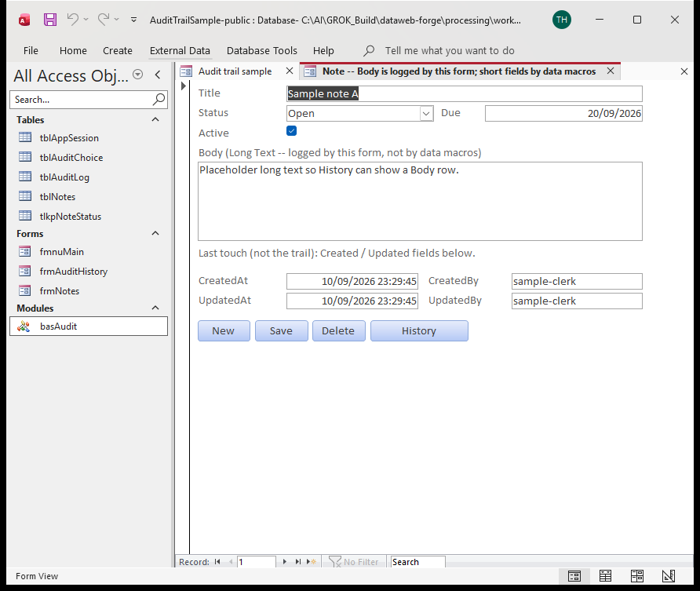
Task: Select fmnuMain form icon
Action: pyautogui.click(x=25, y=251)
